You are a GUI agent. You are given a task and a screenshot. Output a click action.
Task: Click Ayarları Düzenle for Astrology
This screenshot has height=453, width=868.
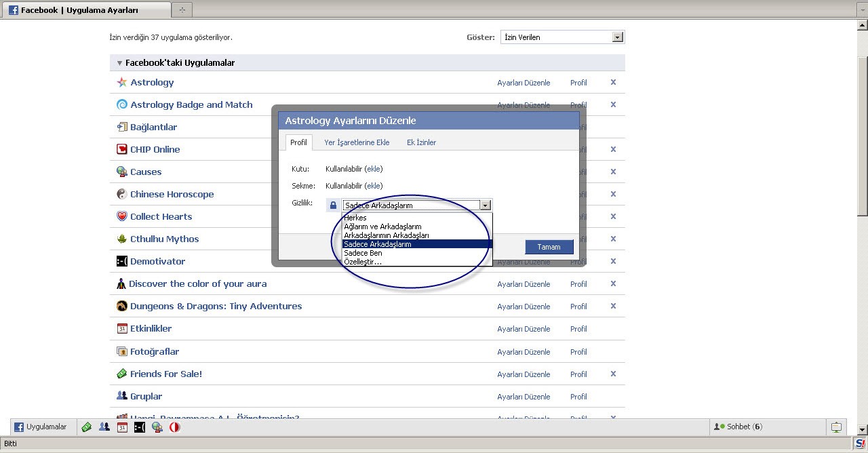[524, 83]
